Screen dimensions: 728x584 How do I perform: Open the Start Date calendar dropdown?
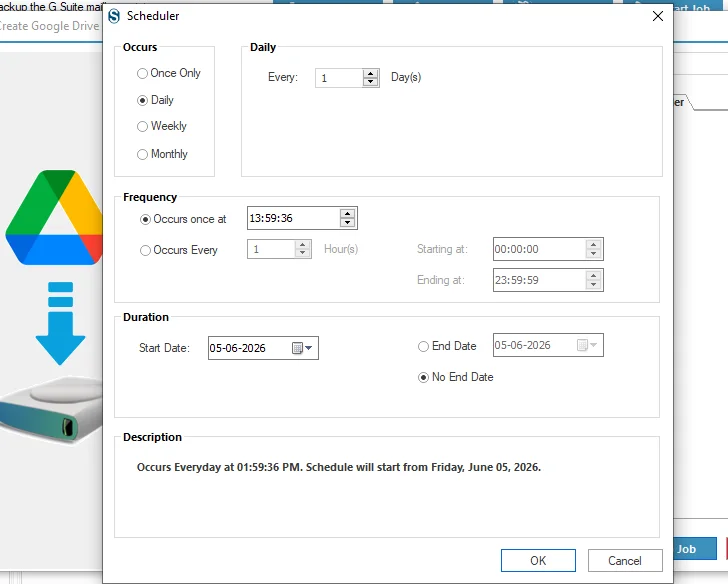point(302,348)
